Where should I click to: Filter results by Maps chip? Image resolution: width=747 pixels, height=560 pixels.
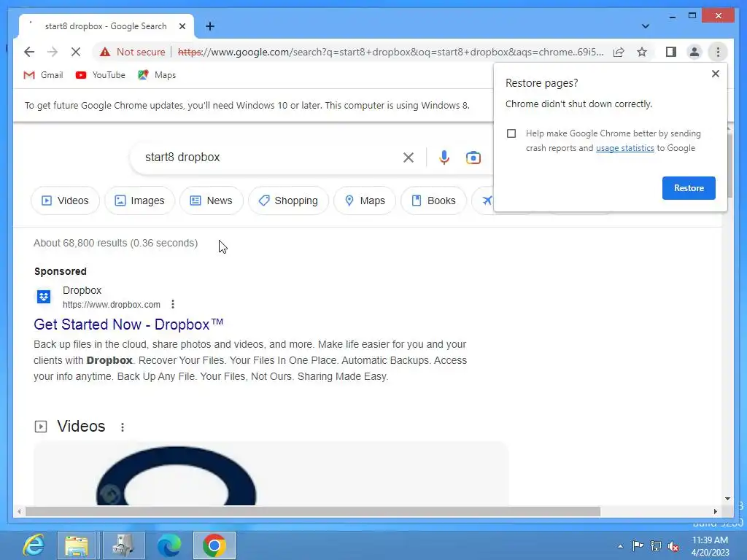(x=365, y=201)
